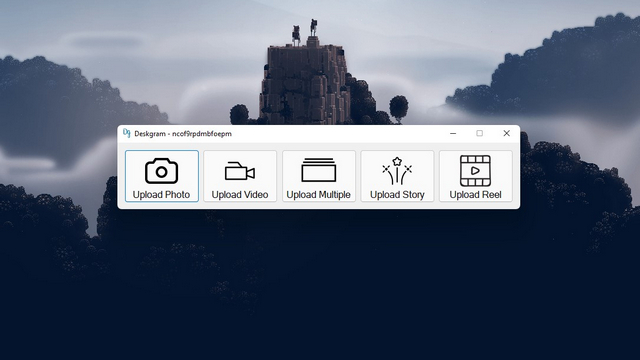
Task: Open the Upload Multiple stacked frames button
Action: tap(318, 176)
